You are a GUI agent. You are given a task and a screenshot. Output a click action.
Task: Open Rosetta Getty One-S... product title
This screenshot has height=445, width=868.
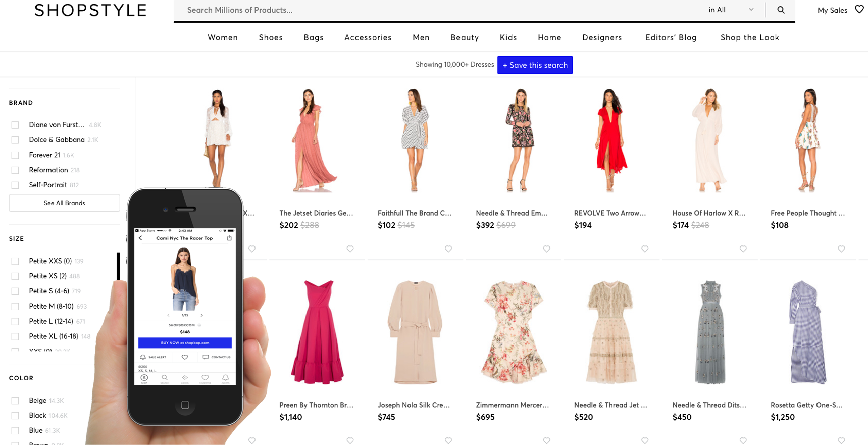806,405
